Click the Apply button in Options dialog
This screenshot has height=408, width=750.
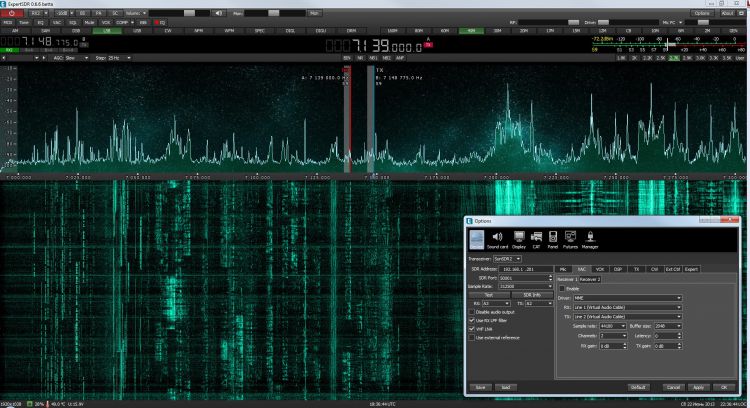[698, 387]
